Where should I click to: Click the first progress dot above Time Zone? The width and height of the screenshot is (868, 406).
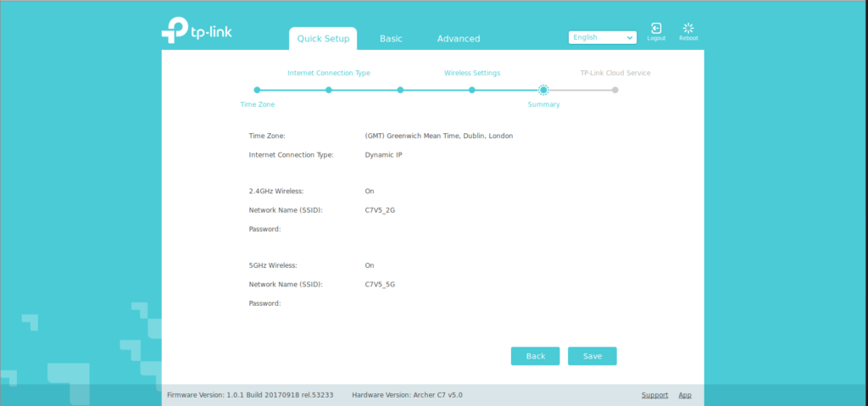click(x=257, y=90)
